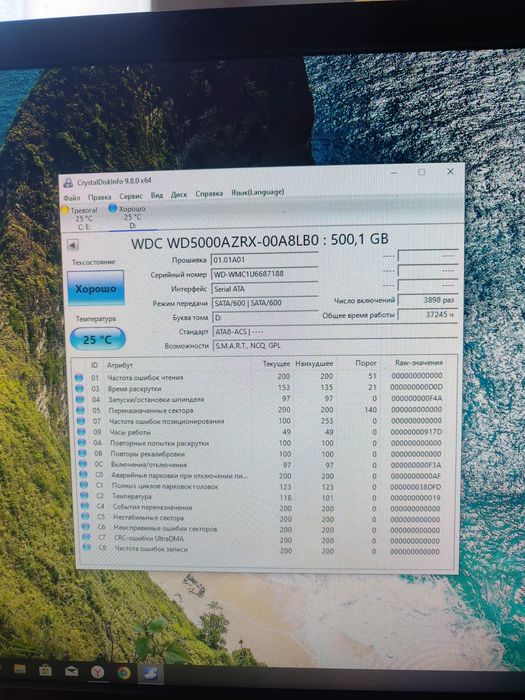This screenshot has height=700, width=525.
Task: Click the firmware field 01.01A01
Action: pyautogui.click(x=264, y=259)
